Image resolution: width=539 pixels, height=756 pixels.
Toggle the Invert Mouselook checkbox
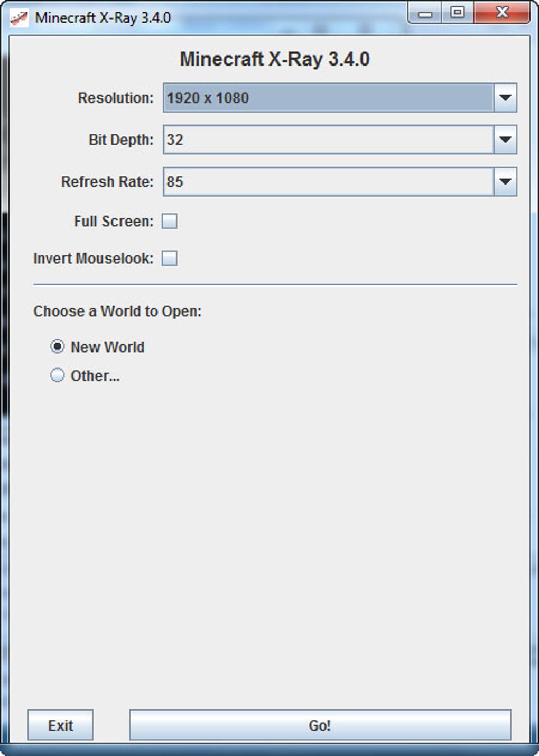tap(170, 259)
